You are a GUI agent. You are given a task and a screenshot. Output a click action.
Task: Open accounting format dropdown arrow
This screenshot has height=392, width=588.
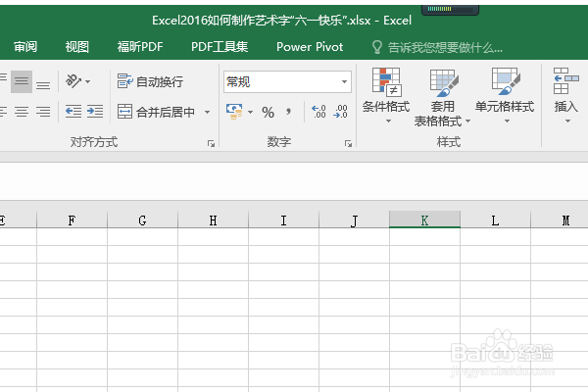(x=251, y=112)
